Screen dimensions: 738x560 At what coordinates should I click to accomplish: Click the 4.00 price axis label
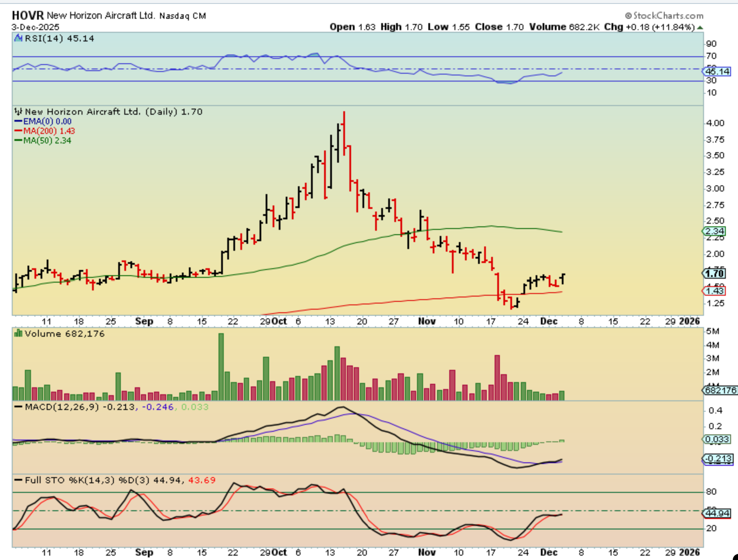point(716,123)
